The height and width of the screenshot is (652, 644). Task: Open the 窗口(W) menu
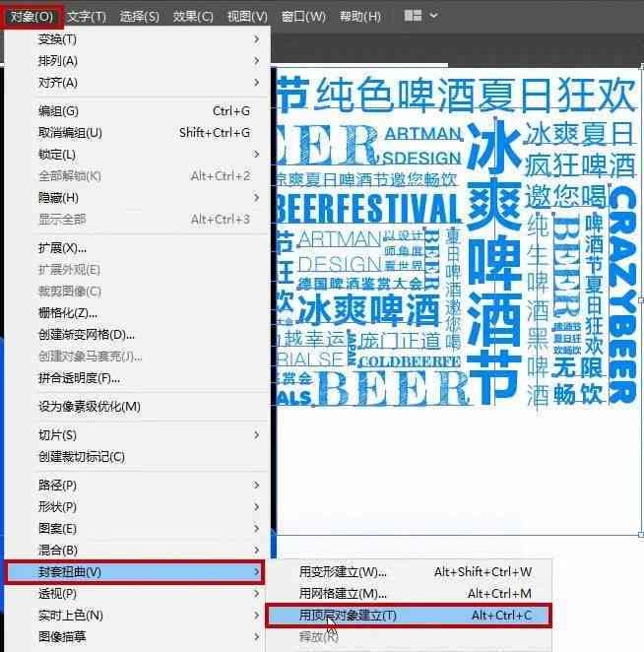pyautogui.click(x=302, y=17)
